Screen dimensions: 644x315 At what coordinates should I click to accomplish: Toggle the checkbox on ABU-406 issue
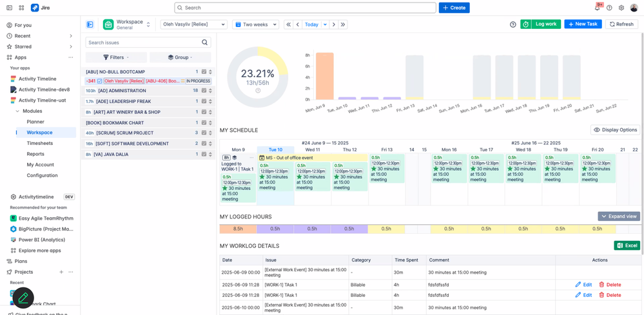[99, 81]
